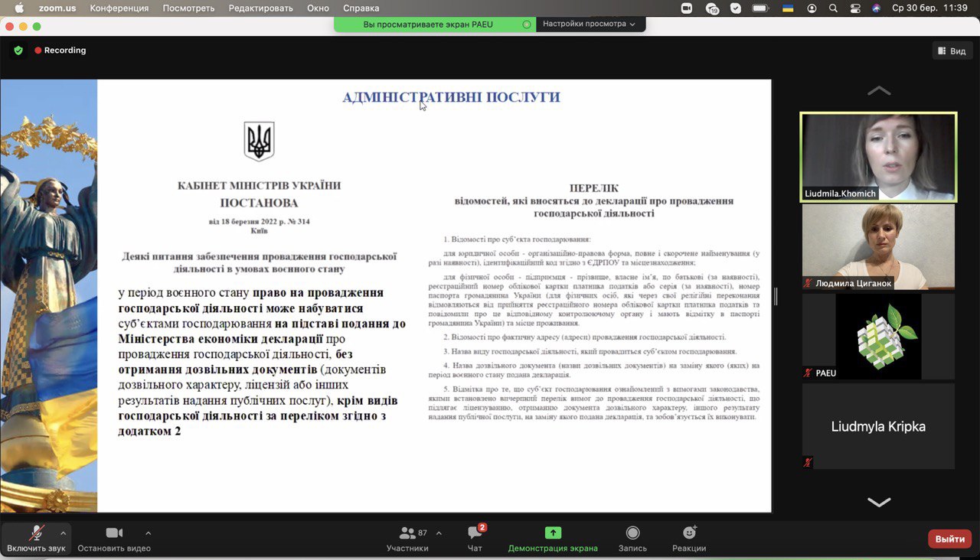Expand video options arrow next to camera

[148, 532]
